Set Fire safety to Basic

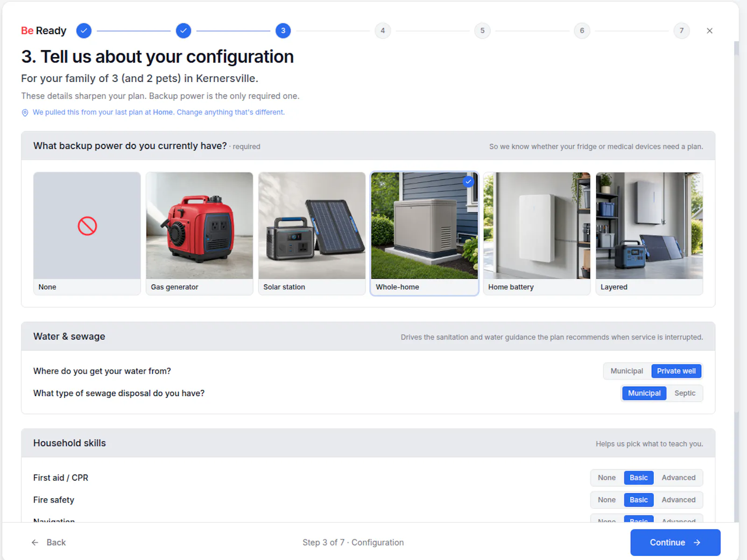click(639, 500)
